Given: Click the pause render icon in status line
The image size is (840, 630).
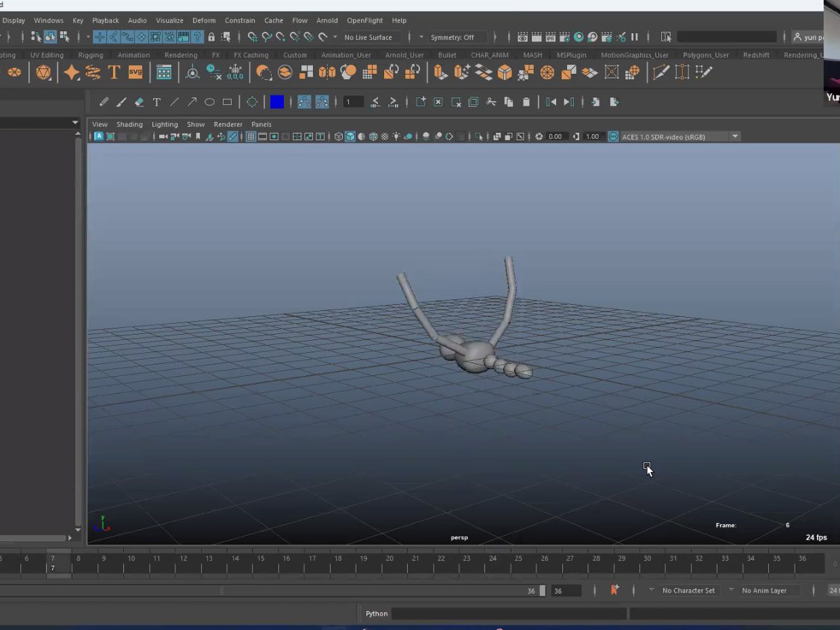Looking at the screenshot, I should point(635,37).
